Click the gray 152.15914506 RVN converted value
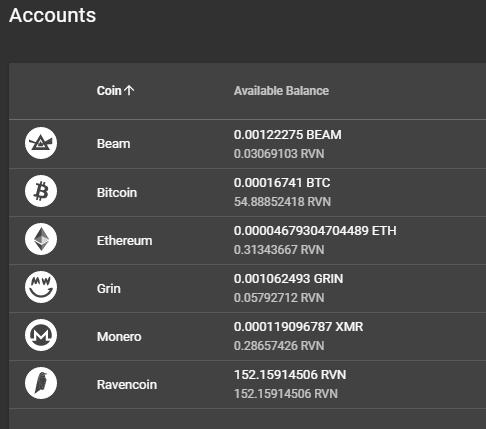The height and width of the screenshot is (429, 486). [286, 394]
